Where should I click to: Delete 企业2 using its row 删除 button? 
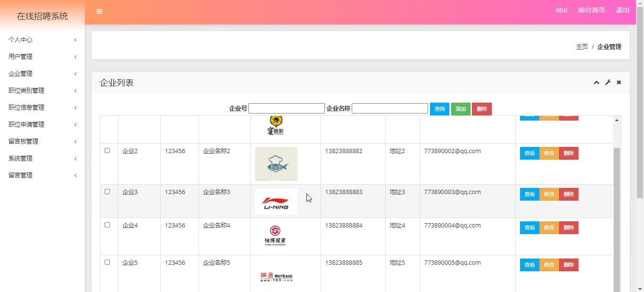click(569, 154)
